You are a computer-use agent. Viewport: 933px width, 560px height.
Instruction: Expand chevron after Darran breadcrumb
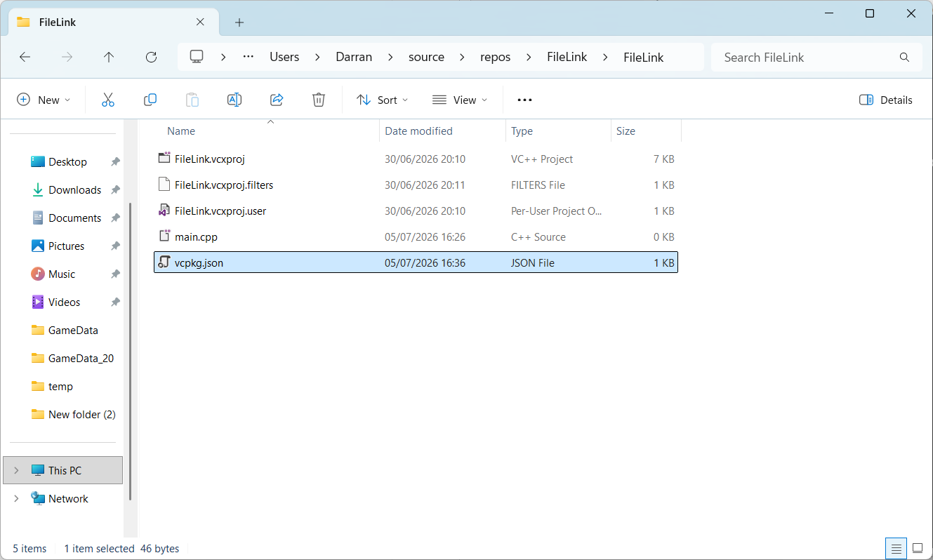[390, 58]
